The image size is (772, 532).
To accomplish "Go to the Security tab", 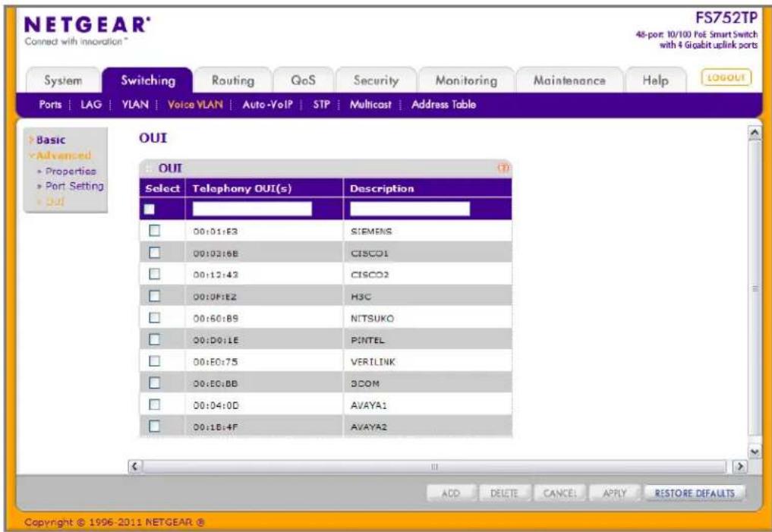I will tap(377, 80).
